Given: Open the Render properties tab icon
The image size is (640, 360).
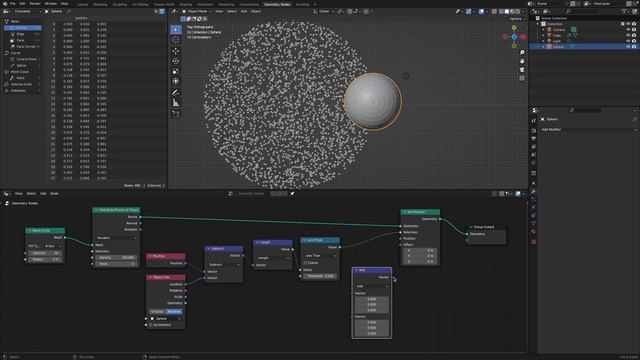Looking at the screenshot, I should [x=533, y=131].
